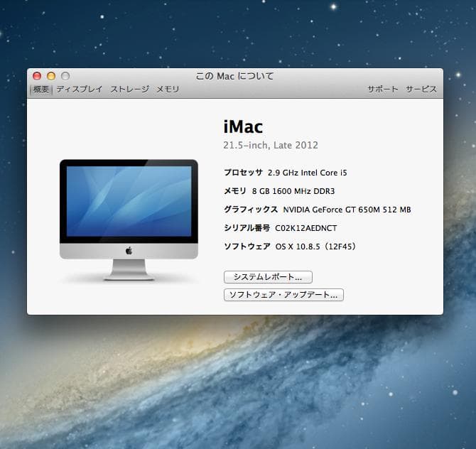The height and width of the screenshot is (449, 476).
Task: Switch to the 概要 tab
Action: coord(41,90)
